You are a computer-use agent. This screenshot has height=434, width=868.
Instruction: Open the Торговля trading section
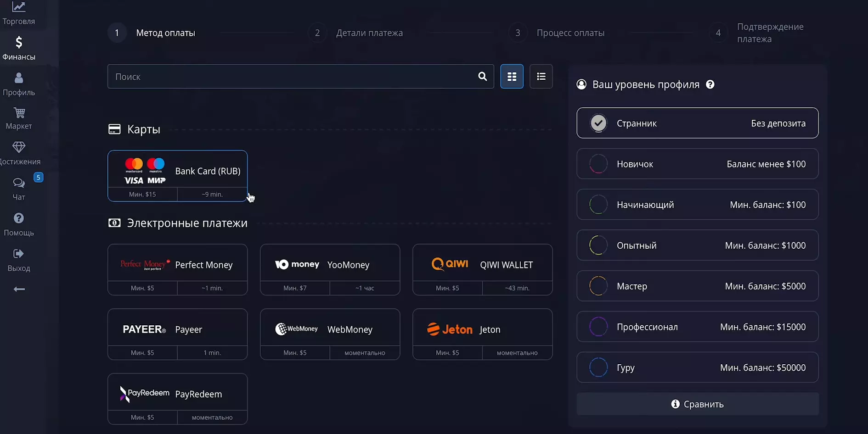tap(18, 14)
